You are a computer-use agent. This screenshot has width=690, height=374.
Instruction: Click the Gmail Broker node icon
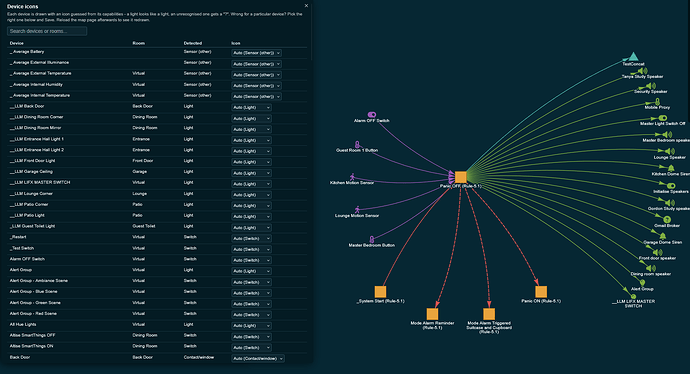point(667,220)
